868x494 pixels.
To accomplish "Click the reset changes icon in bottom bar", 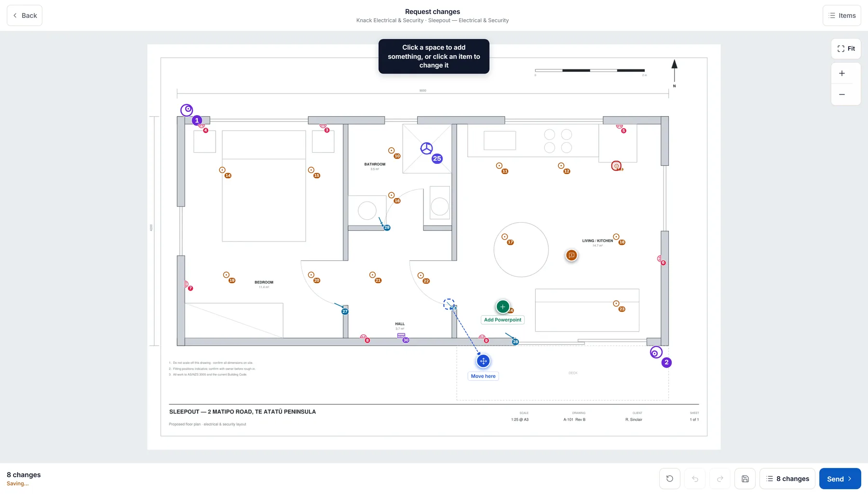I will pos(670,479).
